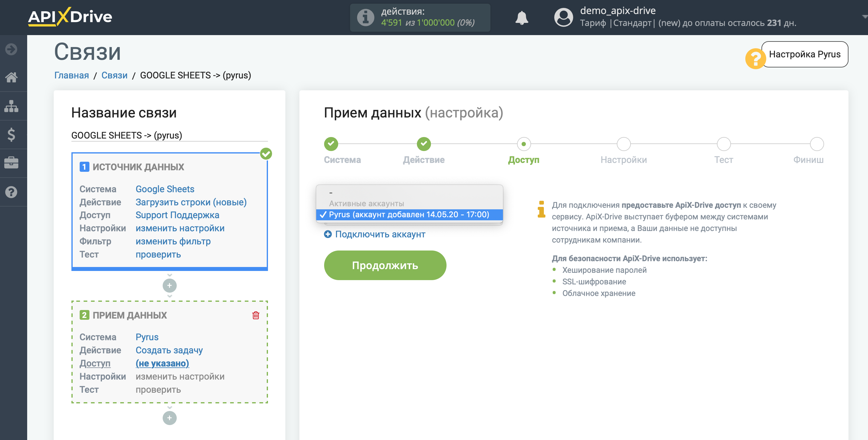Open Home via house sidebar icon
This screenshot has width=868, height=440.
(x=11, y=78)
